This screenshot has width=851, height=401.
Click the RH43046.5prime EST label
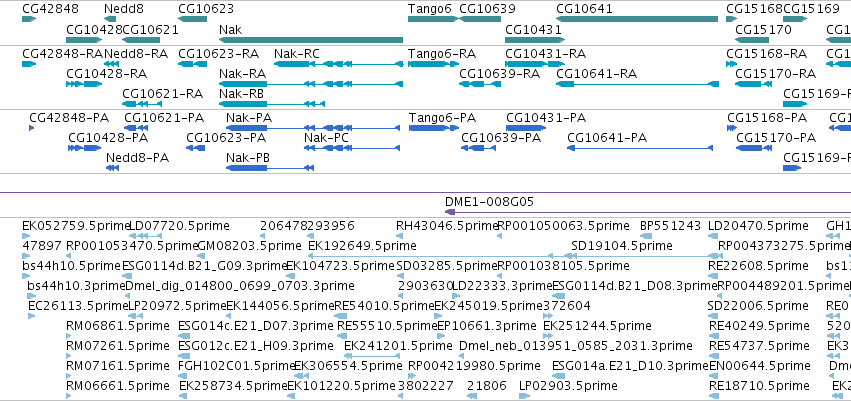click(x=447, y=226)
